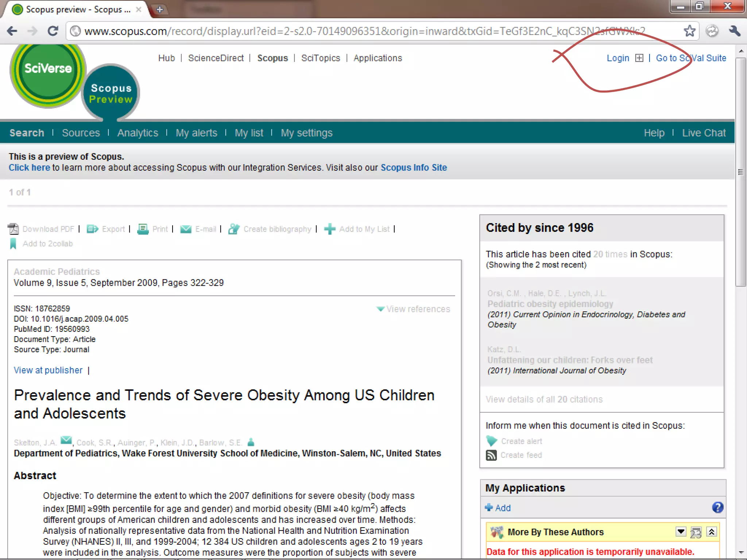Open Applications in the top menu

tap(378, 58)
